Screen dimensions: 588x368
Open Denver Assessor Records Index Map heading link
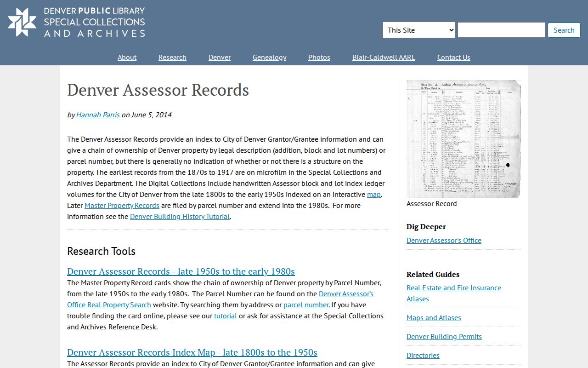(192, 352)
